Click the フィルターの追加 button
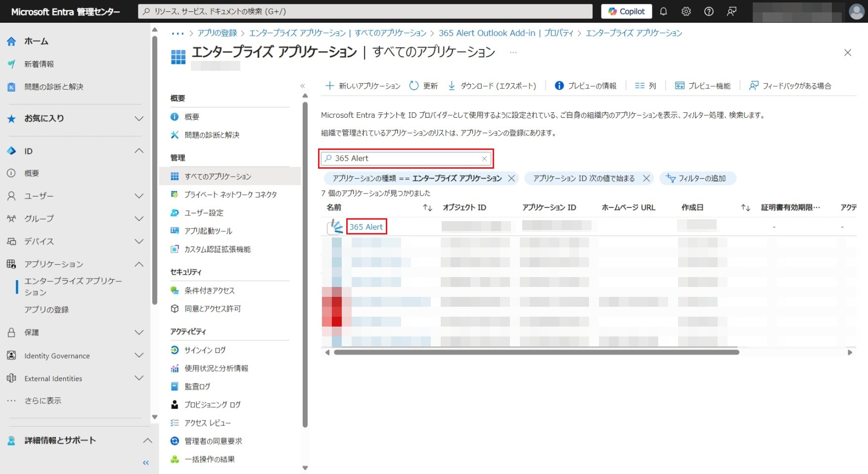 click(697, 178)
